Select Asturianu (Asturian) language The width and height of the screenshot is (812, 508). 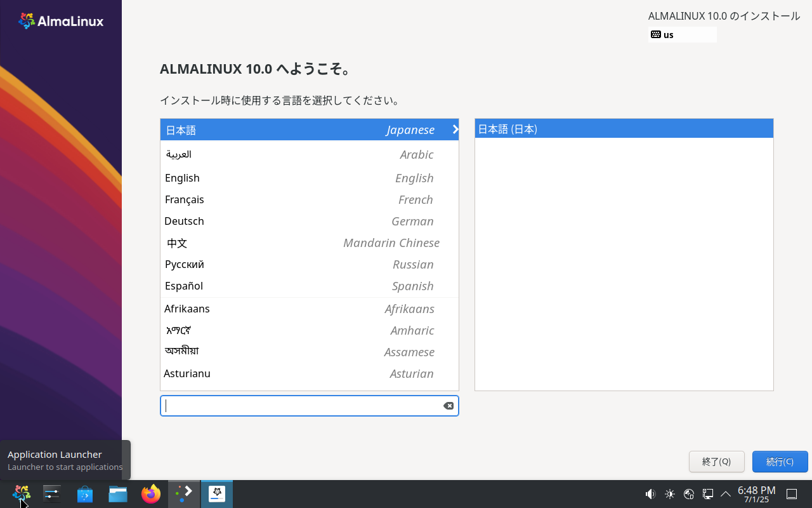tap(310, 373)
